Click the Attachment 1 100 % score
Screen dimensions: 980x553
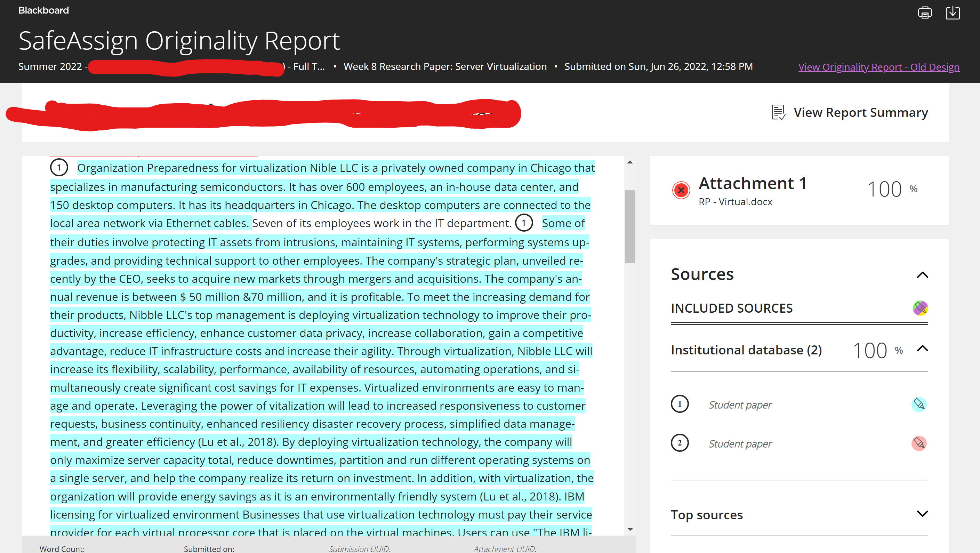click(892, 189)
